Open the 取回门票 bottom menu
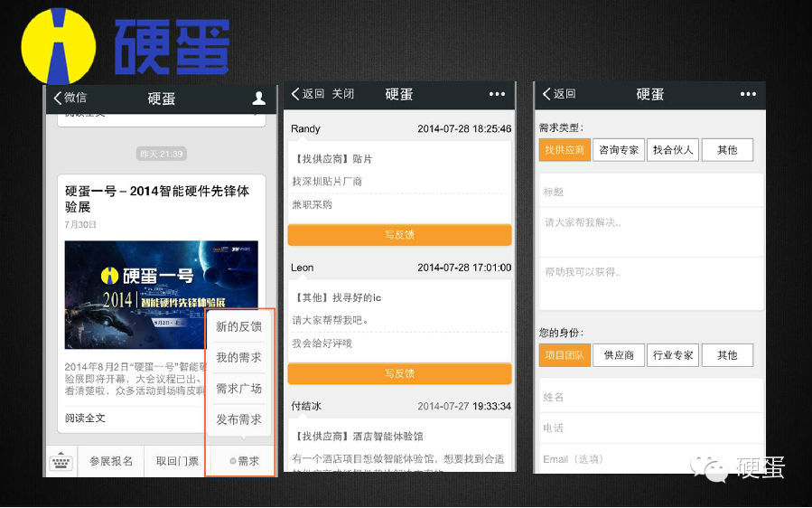The height and width of the screenshot is (508, 812). click(177, 461)
